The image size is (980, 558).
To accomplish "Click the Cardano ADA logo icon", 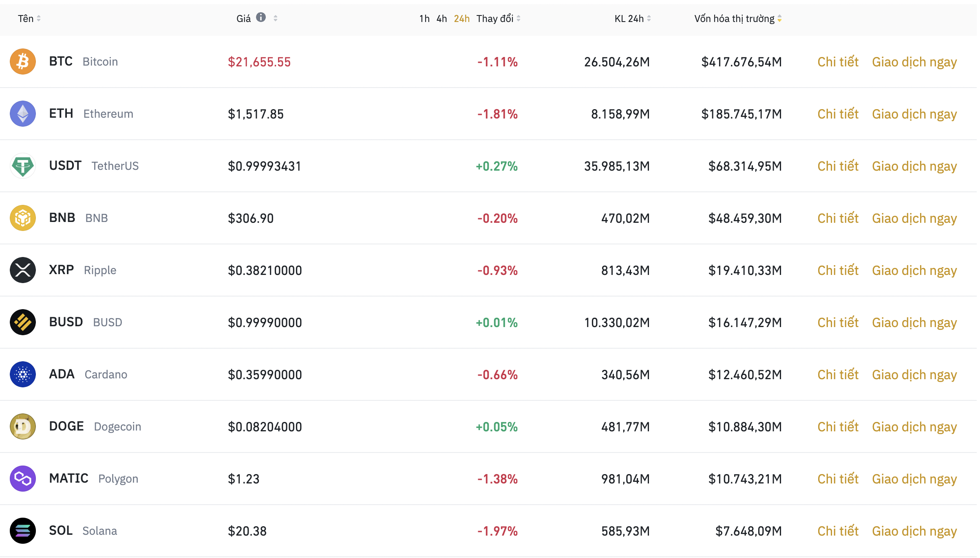I will pyautogui.click(x=23, y=374).
